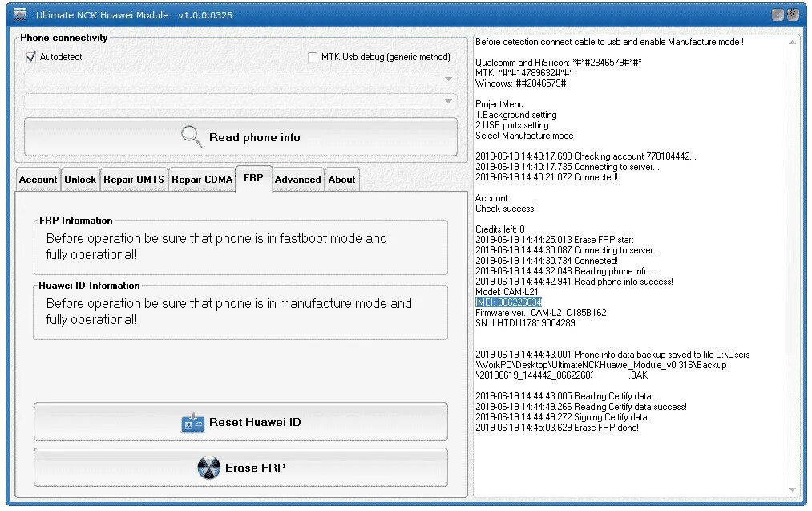Click the 2.USB ports setting line
Screen dimensions: 812x511
511,125
